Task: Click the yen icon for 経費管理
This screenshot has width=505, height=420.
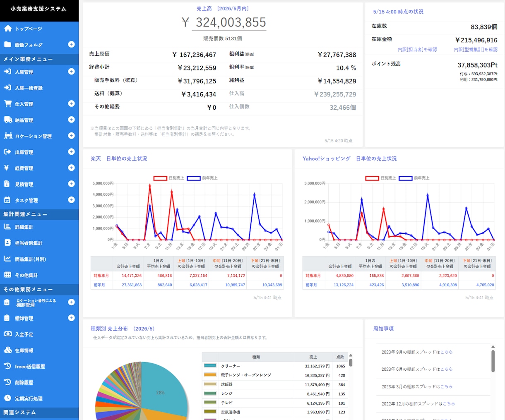Action: coord(7,168)
